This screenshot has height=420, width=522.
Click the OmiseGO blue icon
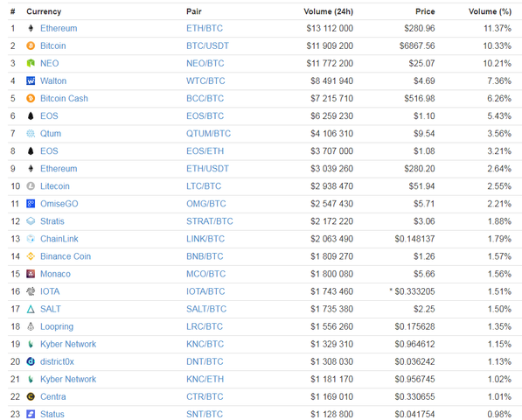point(31,204)
